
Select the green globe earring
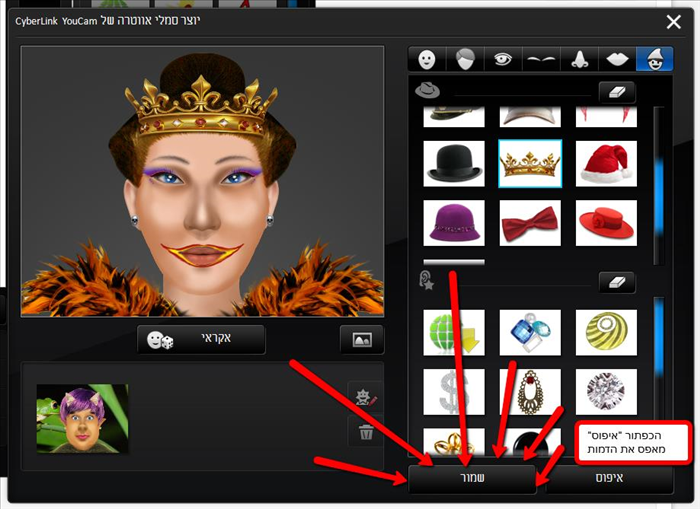454,333
